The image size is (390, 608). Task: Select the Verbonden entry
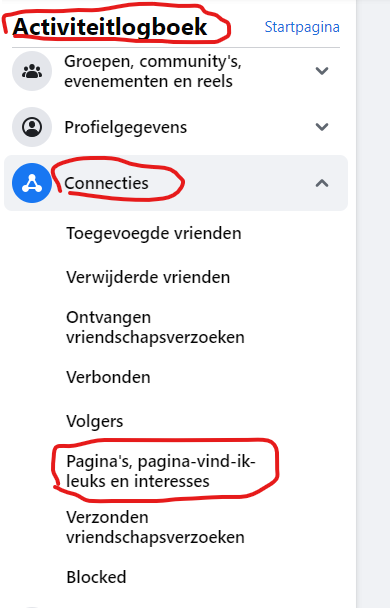[108, 377]
